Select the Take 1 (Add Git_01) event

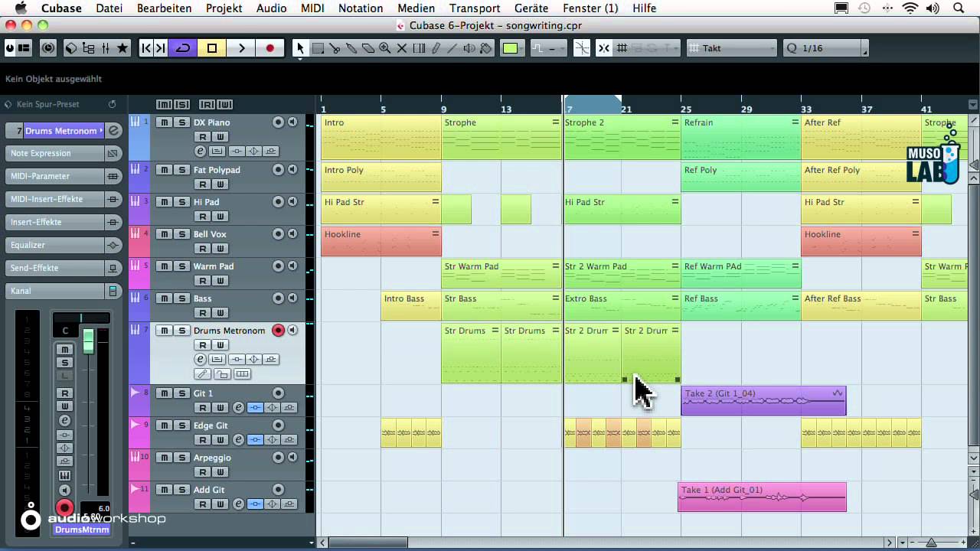click(762, 497)
